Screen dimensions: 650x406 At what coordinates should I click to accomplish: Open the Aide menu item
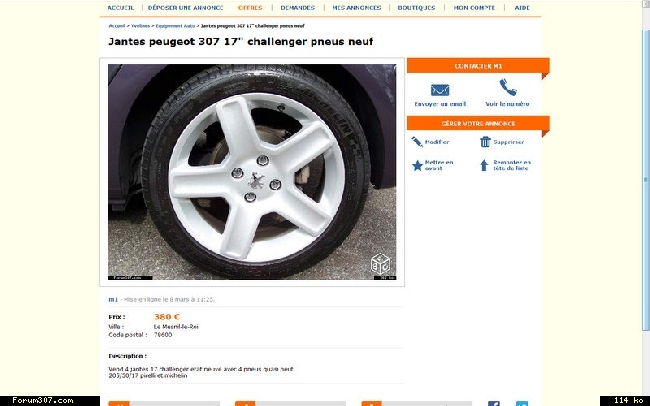click(522, 7)
